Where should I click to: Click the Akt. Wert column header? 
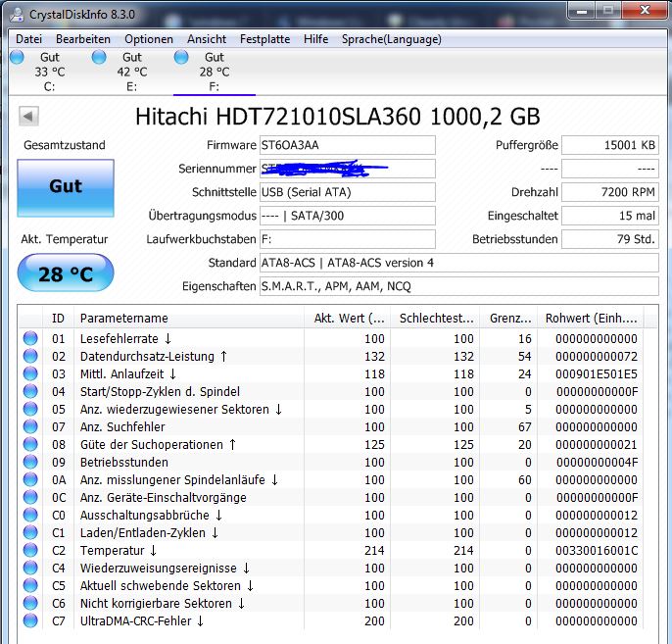(347, 319)
